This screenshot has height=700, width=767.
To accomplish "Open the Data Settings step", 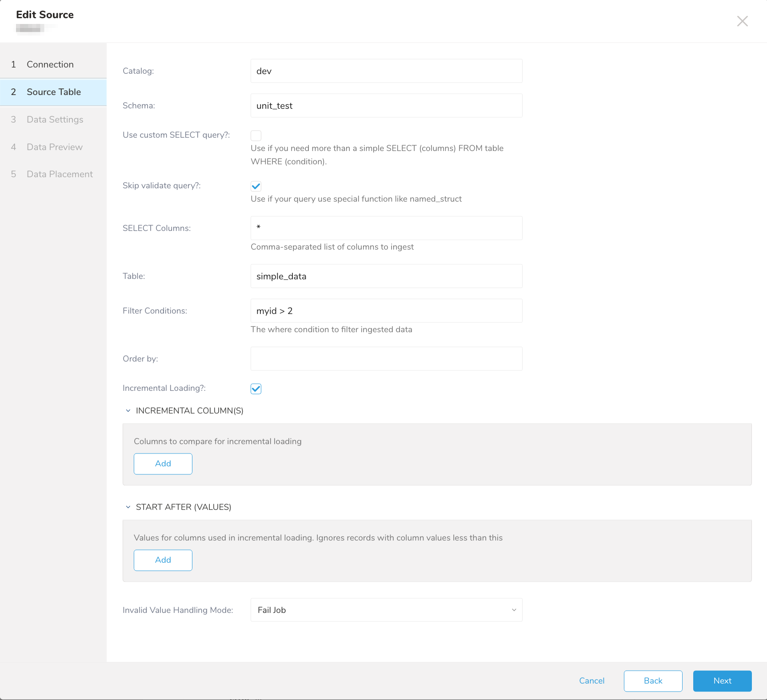I will click(x=55, y=119).
